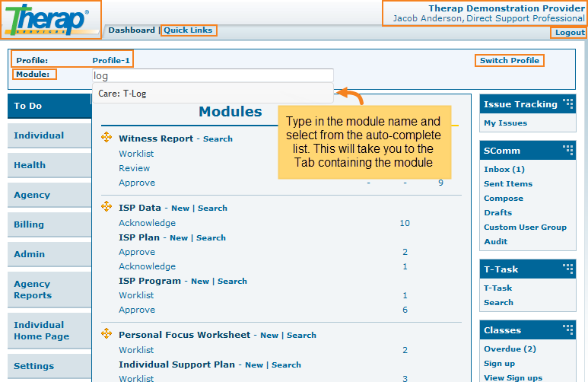Open the Agency tab
This screenshot has width=588, height=382.
point(49,195)
